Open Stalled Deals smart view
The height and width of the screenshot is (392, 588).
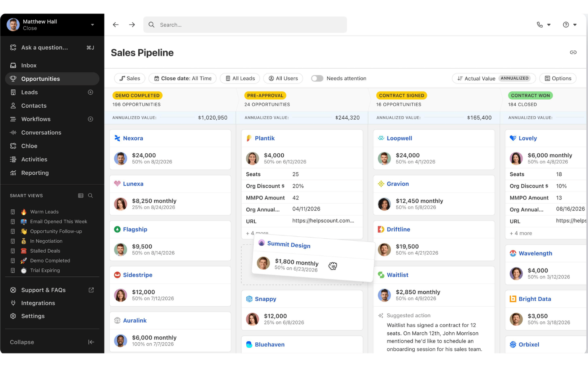[x=45, y=251]
